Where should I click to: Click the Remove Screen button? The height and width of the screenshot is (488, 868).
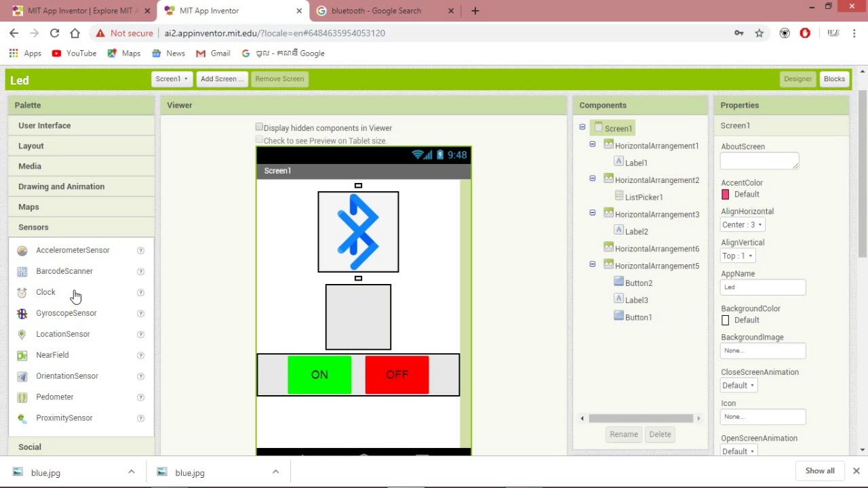tap(279, 79)
